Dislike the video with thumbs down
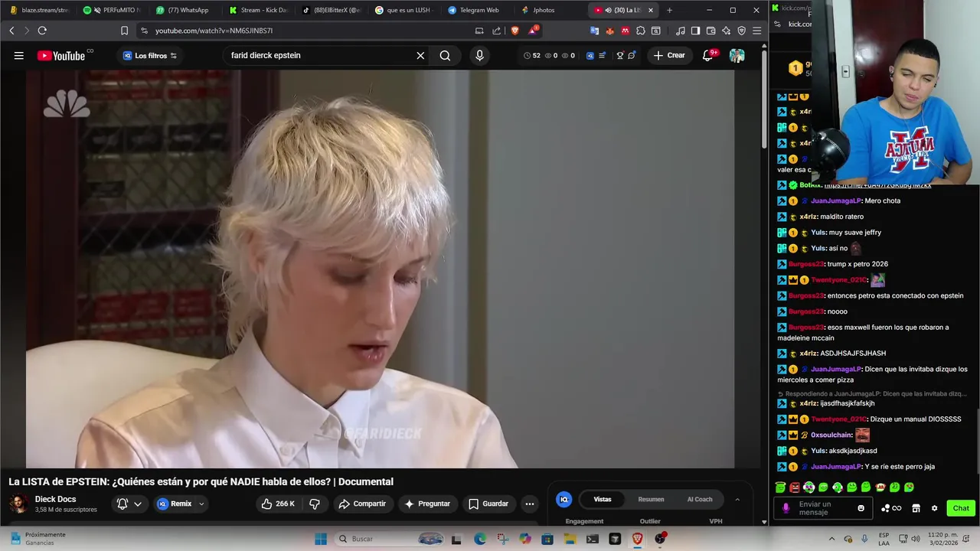The width and height of the screenshot is (980, 551). pos(315,504)
